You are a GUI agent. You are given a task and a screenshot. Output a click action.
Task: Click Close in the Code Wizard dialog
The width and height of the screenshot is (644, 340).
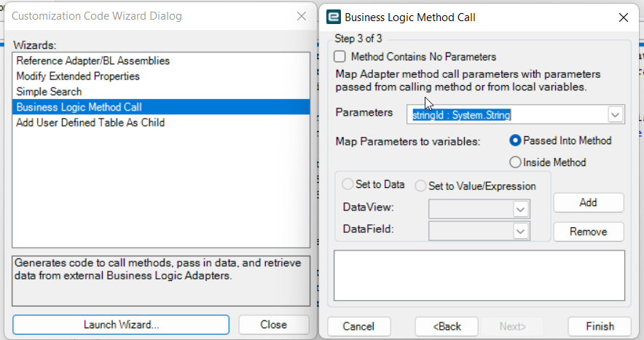(x=273, y=325)
